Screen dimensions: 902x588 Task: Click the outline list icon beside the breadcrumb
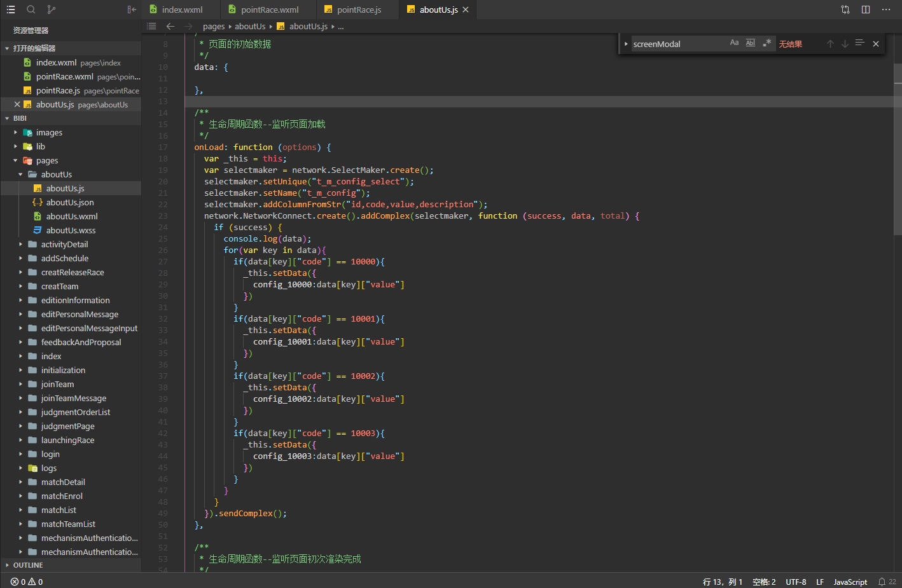coord(151,26)
